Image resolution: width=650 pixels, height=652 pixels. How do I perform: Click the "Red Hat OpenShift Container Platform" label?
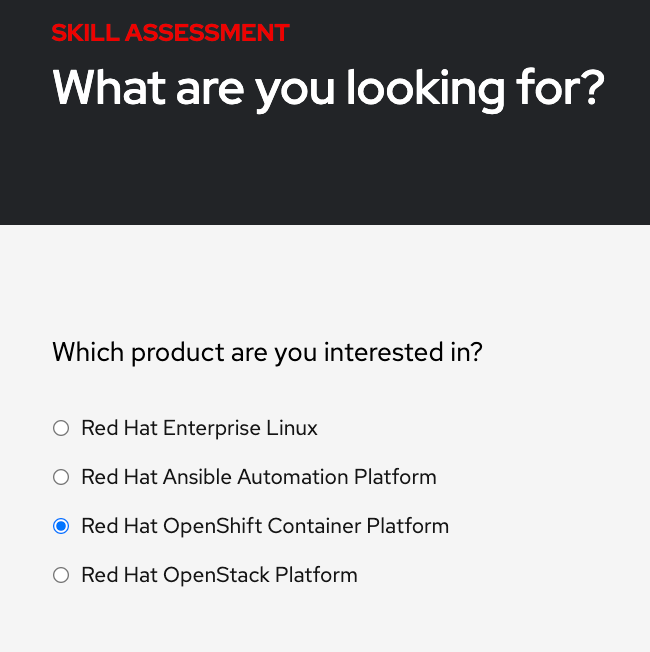265,526
